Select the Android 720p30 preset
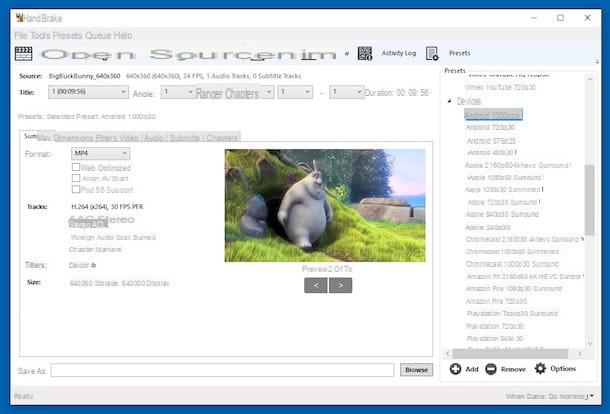Screen dimensions: 610x414 [490, 127]
